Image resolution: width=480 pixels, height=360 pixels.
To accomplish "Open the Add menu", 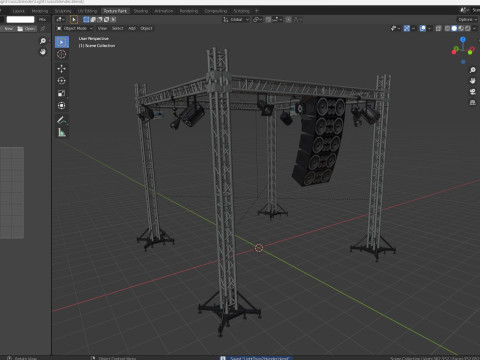I will [x=132, y=28].
